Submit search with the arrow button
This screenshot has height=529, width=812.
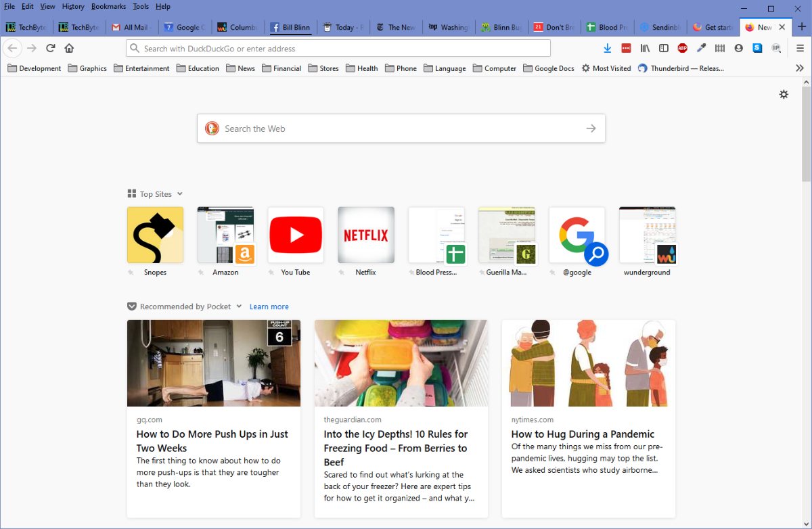coord(591,128)
